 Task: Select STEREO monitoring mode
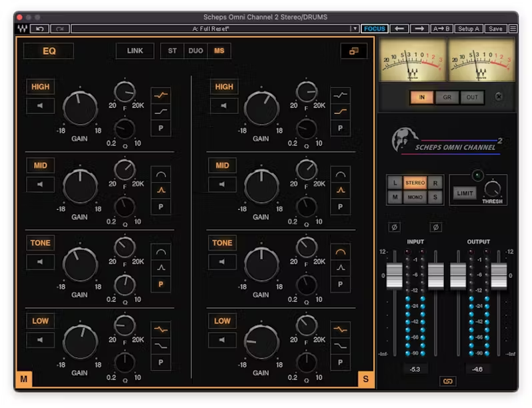click(415, 183)
